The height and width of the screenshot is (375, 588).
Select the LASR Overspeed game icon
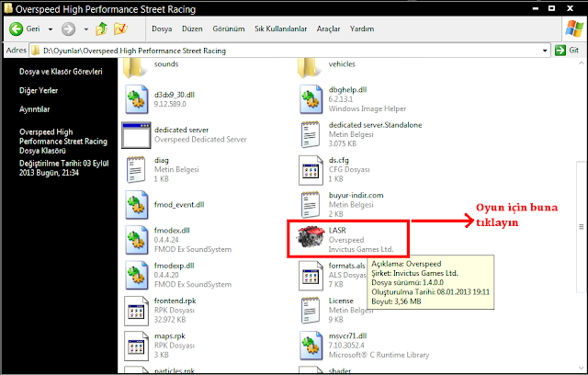(311, 237)
